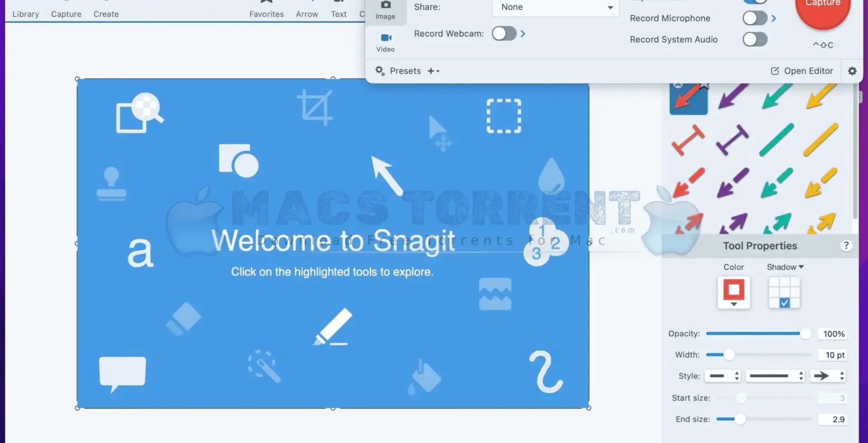Click the freehand pen squiggle icon

pyautogui.click(x=546, y=371)
